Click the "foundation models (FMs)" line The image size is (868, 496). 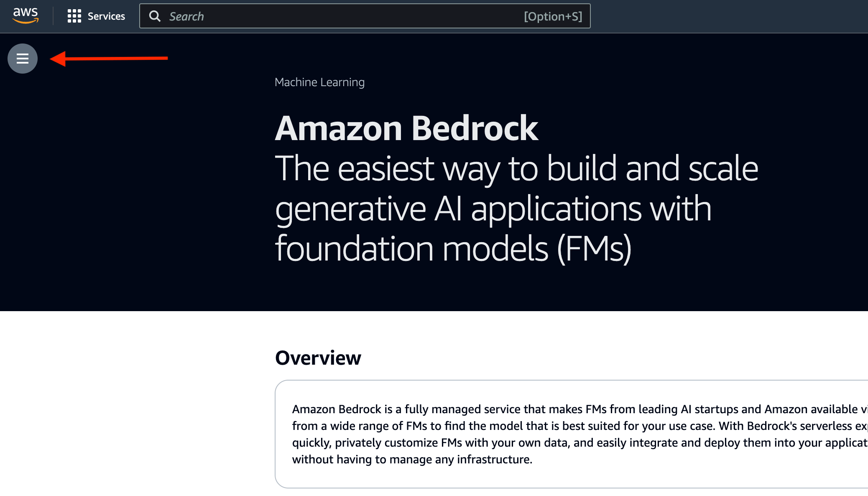pos(453,249)
